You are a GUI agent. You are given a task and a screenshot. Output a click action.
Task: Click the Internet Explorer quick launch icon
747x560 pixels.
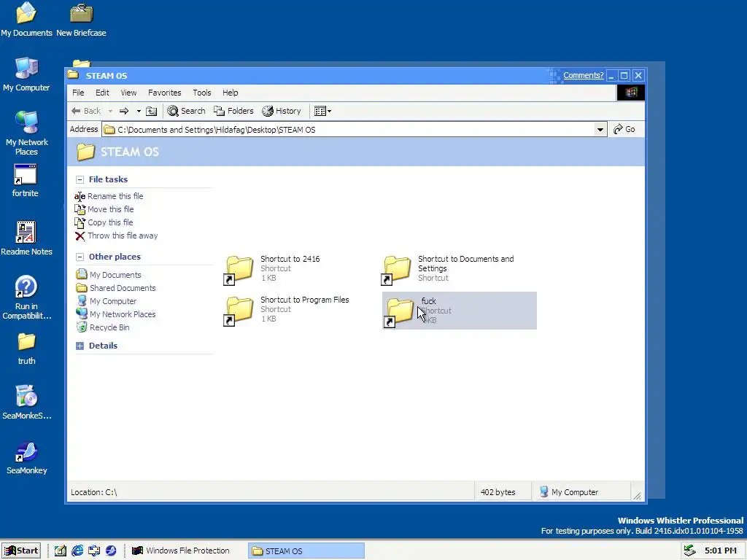[77, 551]
